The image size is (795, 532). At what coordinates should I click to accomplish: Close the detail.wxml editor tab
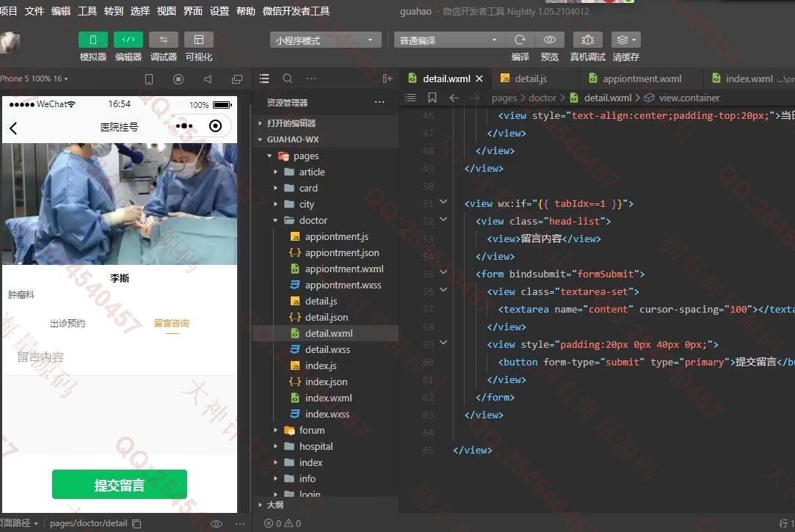click(479, 79)
